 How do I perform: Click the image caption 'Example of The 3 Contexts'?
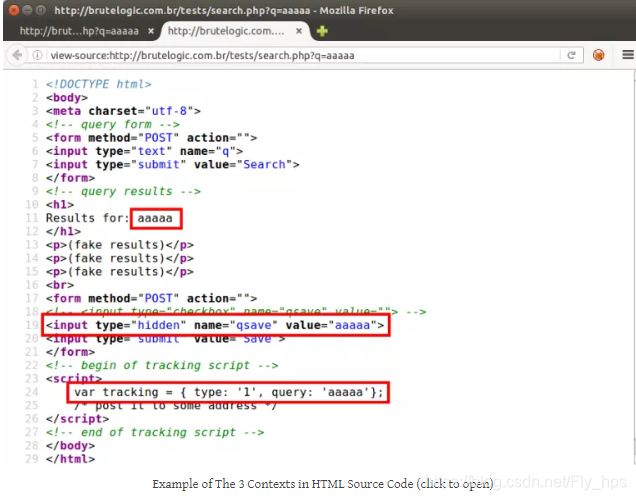click(x=323, y=483)
